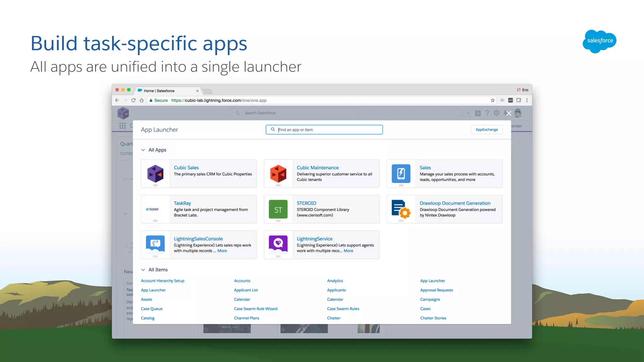Open the Applicants item
This screenshot has width=644, height=362.
336,290
